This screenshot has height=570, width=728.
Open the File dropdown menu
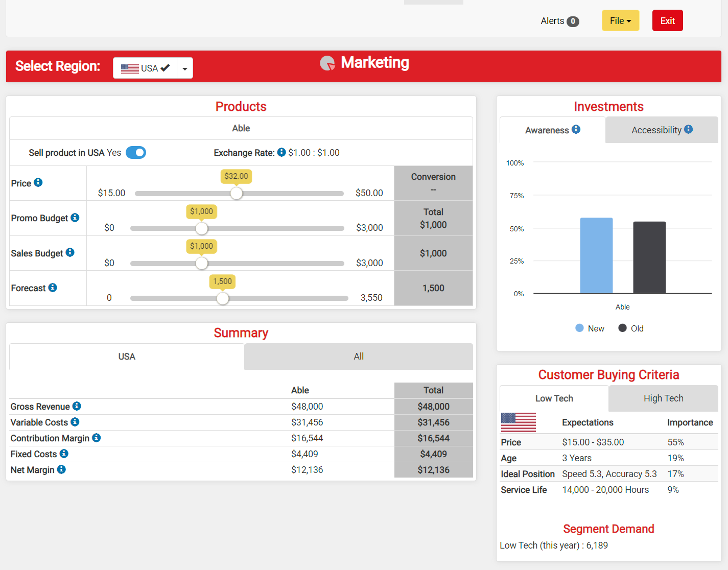[x=620, y=20]
